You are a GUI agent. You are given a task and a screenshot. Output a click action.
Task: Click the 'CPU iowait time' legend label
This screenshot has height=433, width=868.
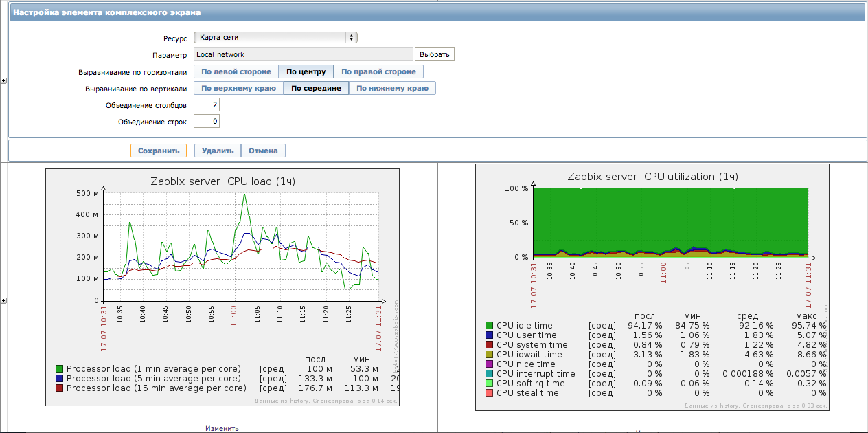529,355
